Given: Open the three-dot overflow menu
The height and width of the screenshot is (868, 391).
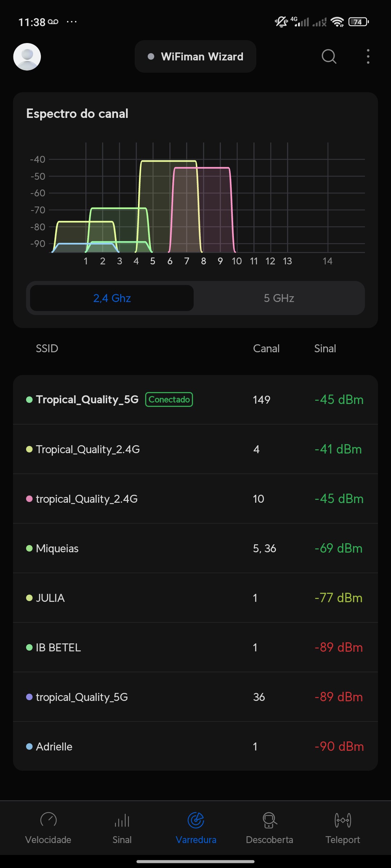Looking at the screenshot, I should 368,57.
